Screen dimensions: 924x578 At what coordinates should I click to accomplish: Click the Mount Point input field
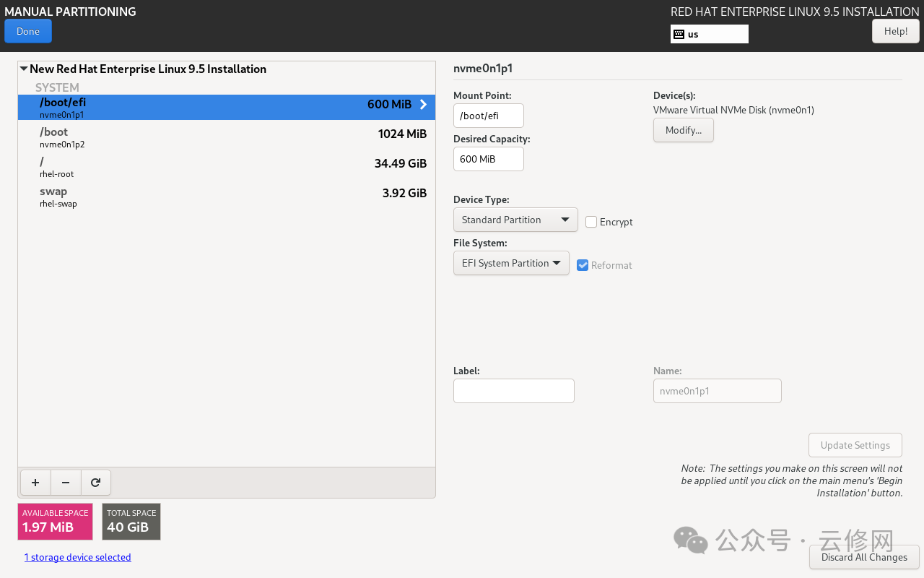point(489,116)
